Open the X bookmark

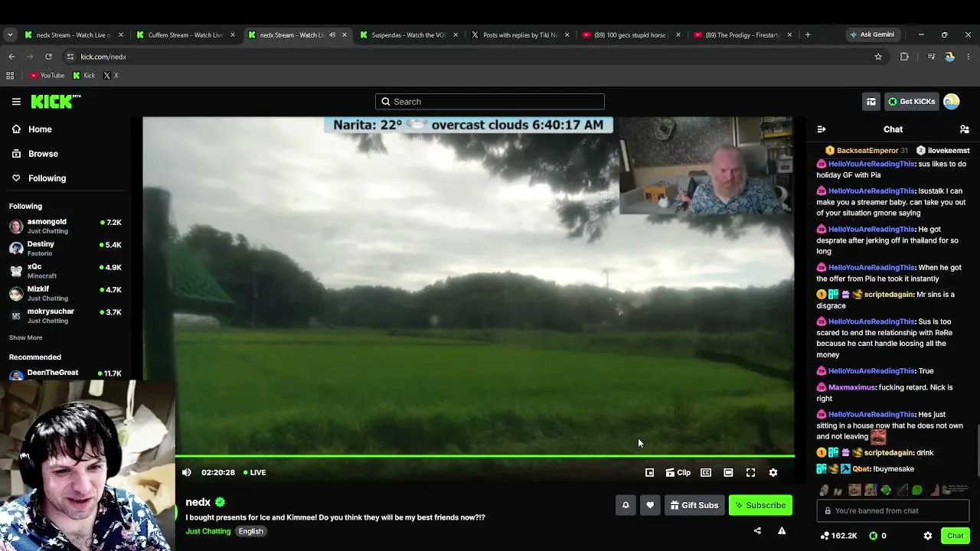[111, 75]
